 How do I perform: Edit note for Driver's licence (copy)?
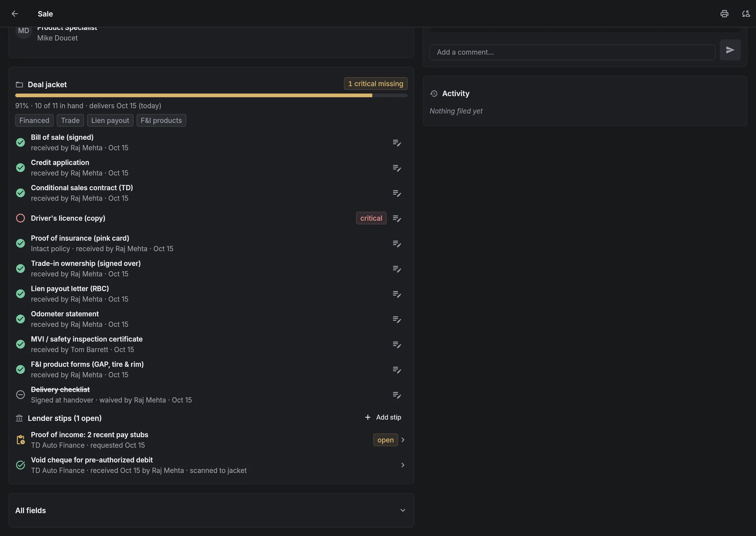(397, 218)
